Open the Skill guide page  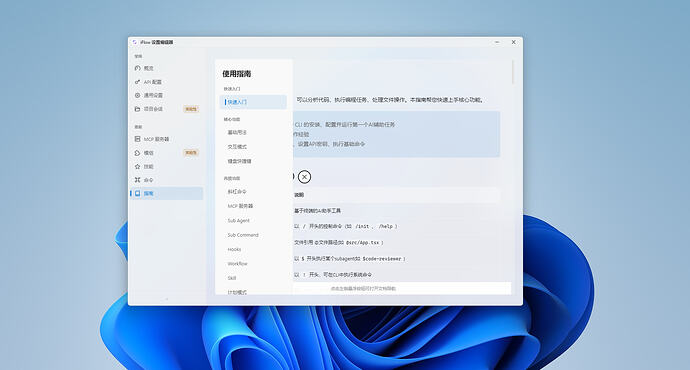(232, 278)
